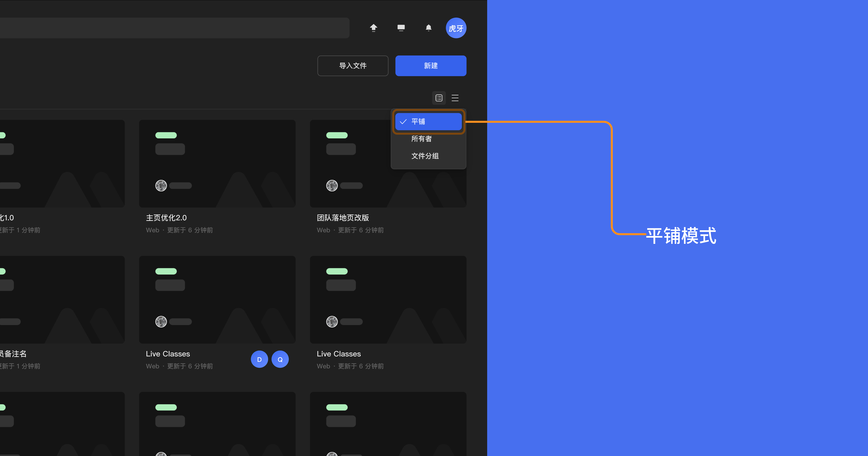Open the partially visible thumbnail labeled 备注名

(62, 300)
